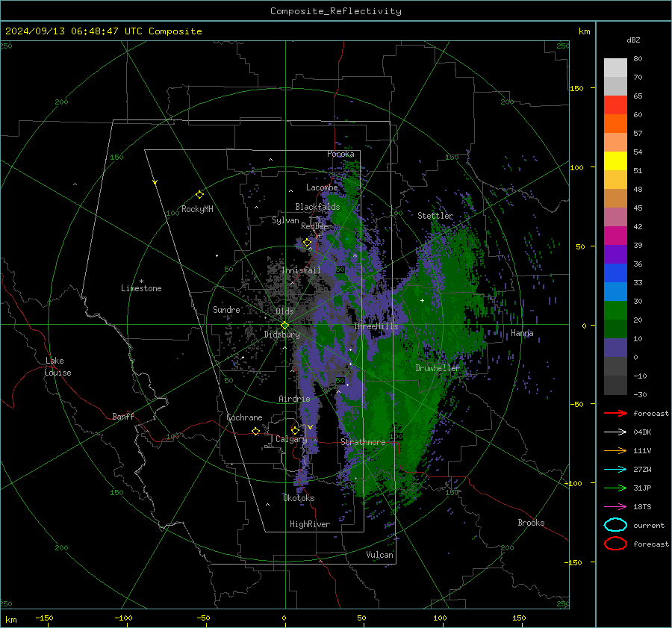
Task: Click the 2024/09/13 UTC timestamp text
Action: [x=104, y=31]
